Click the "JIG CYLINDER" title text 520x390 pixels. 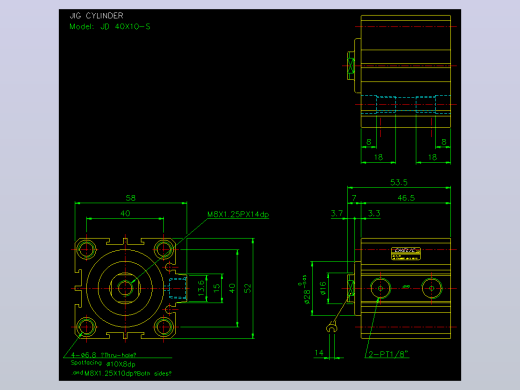(96, 16)
